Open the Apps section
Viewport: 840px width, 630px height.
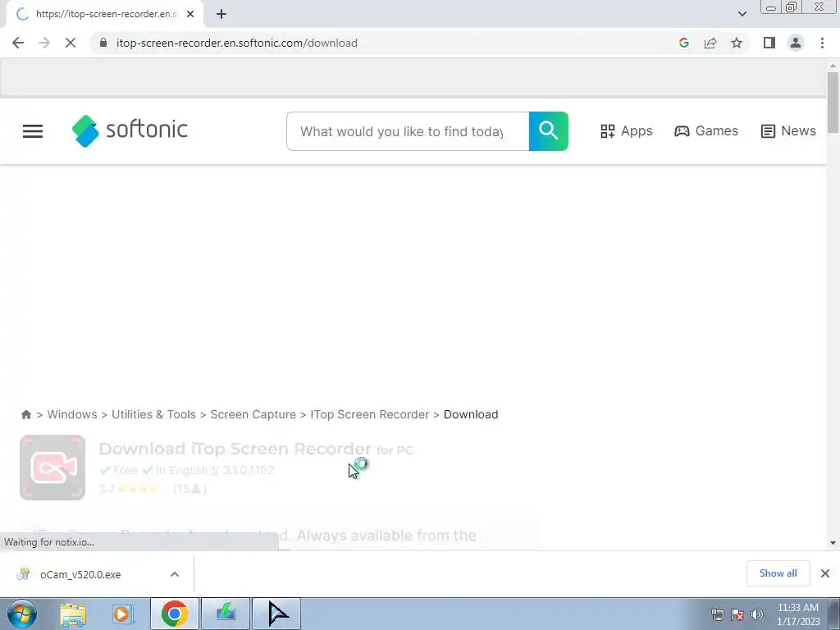[x=626, y=131]
